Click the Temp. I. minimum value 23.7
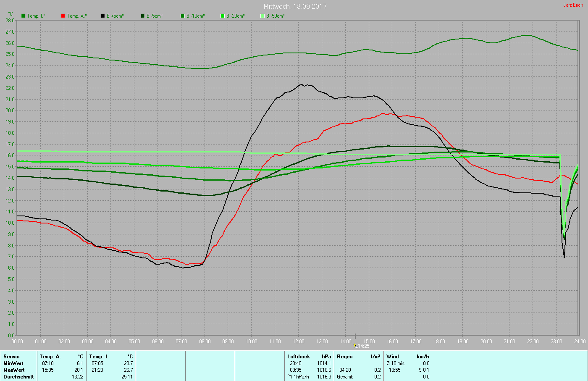588x381 pixels. (x=128, y=363)
